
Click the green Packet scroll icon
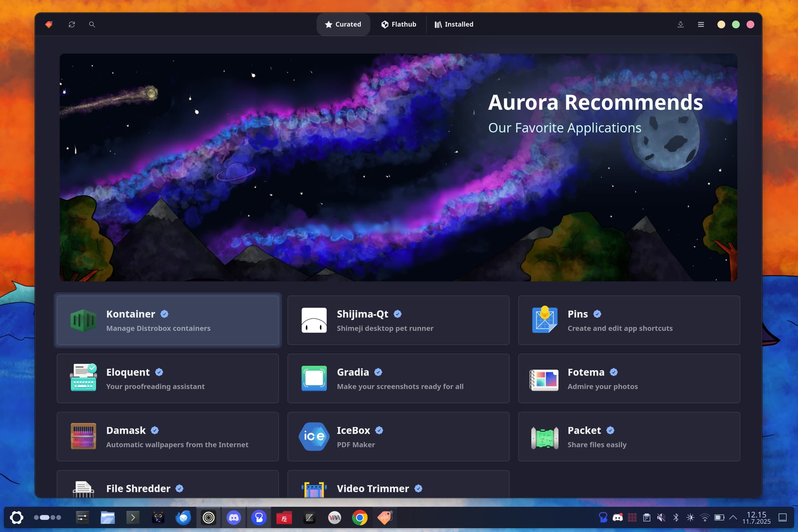[544, 438]
